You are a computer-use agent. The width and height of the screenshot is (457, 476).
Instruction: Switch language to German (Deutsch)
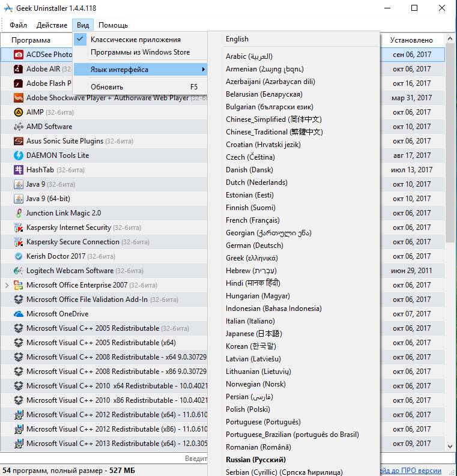pos(294,246)
